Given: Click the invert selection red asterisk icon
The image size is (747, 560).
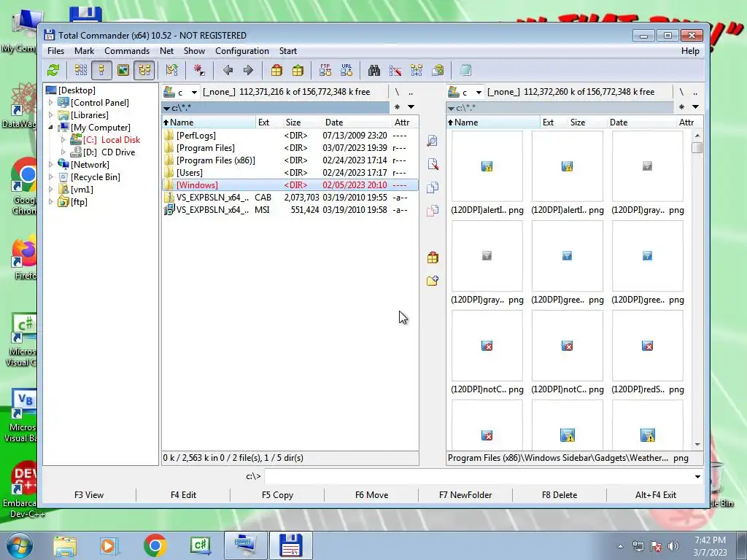Looking at the screenshot, I should (x=199, y=71).
